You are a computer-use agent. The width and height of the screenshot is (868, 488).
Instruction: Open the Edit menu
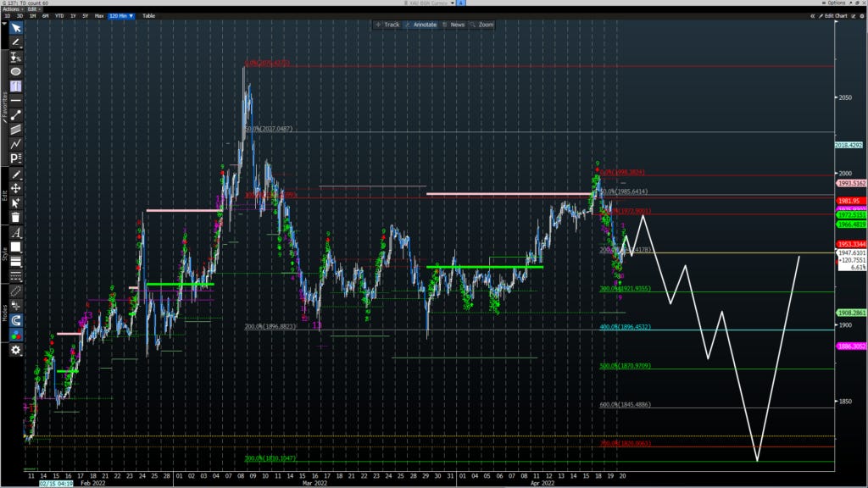[x=33, y=9]
